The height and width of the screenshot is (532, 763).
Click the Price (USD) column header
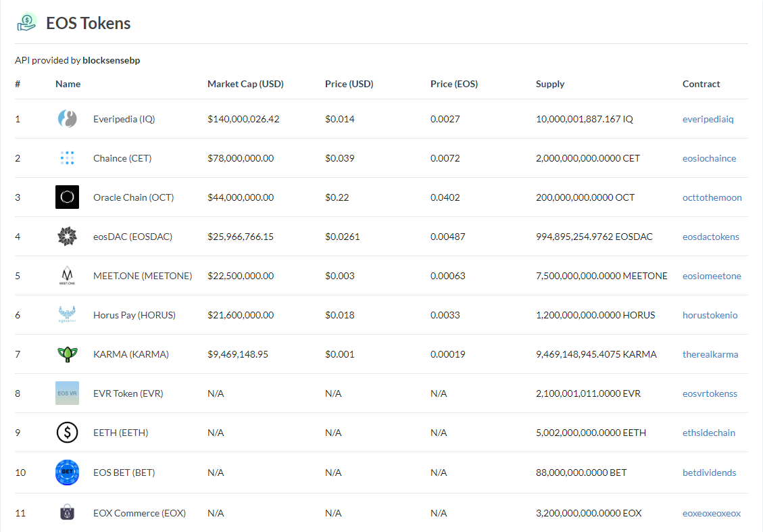click(349, 84)
